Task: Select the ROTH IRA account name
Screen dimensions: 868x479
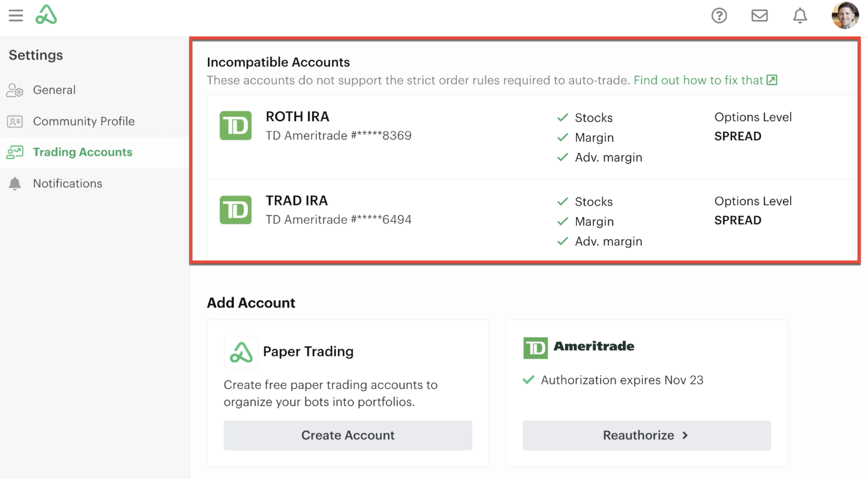Action: click(x=298, y=117)
